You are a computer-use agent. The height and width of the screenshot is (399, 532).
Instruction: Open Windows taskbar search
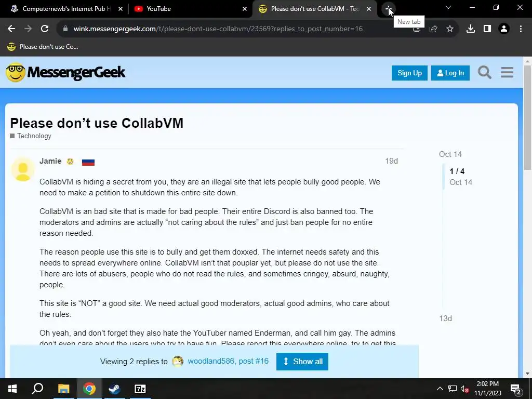point(37,389)
